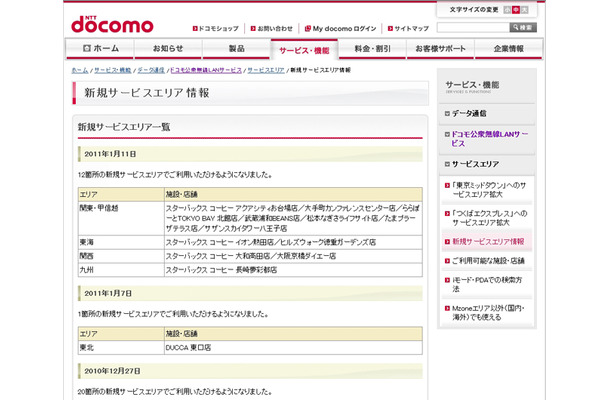Click the 検索 search button
Image resolution: width=610 pixels, height=400 pixels.
[x=523, y=27]
